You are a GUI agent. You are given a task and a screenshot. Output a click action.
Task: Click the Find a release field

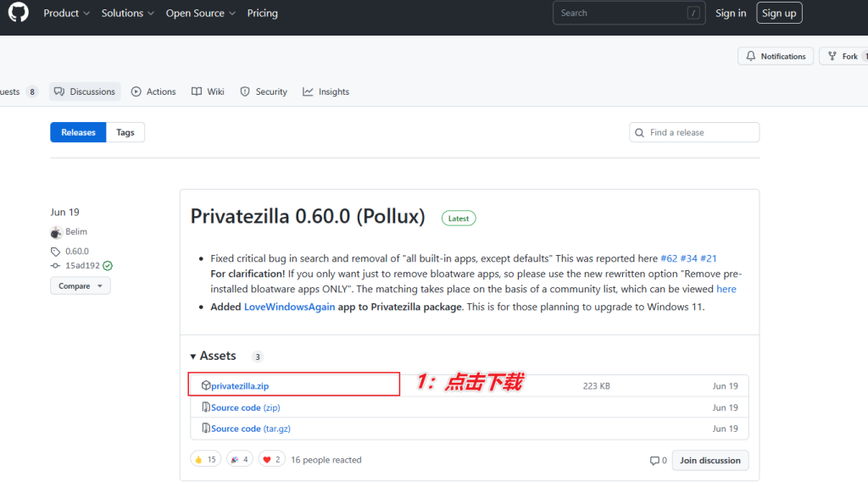tap(694, 132)
